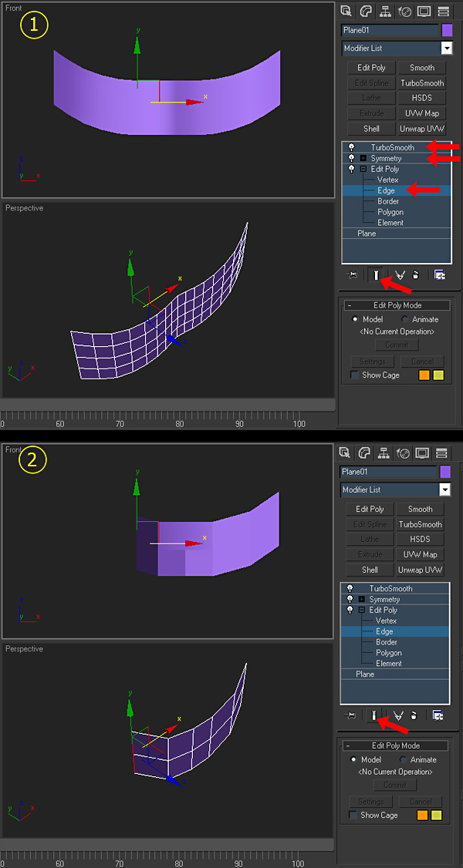Toggle TurboSmooth lightbulb in lower screenshot
This screenshot has width=463, height=868.
pos(350,588)
